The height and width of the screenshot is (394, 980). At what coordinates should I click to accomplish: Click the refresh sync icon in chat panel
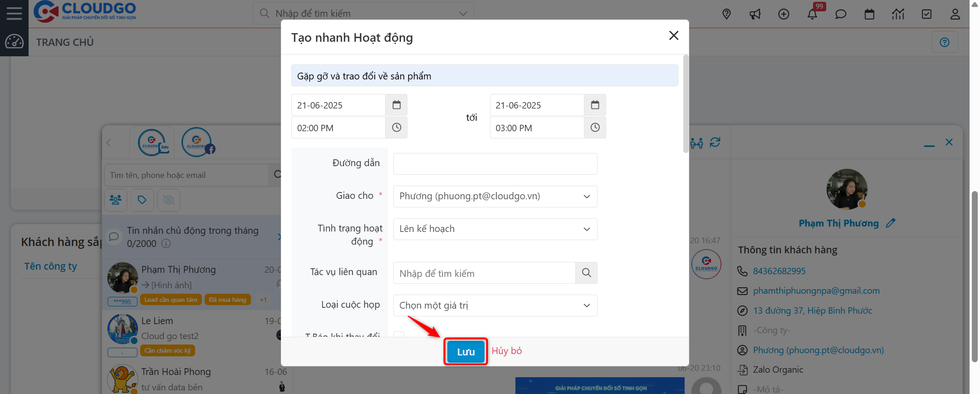pyautogui.click(x=715, y=143)
